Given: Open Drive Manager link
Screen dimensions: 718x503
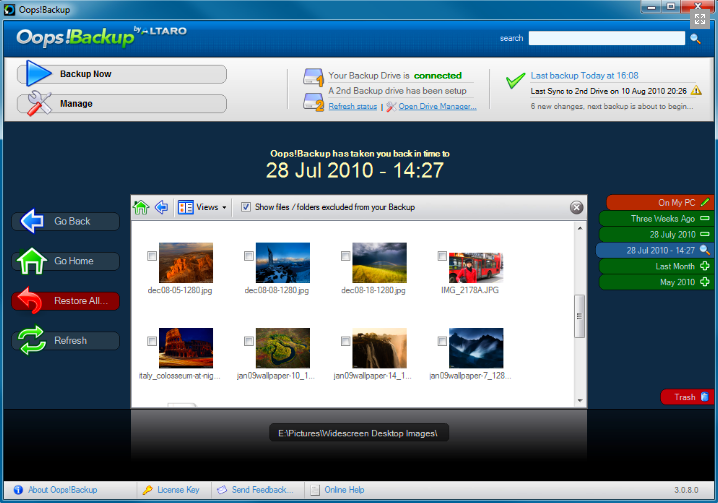Looking at the screenshot, I should [x=437, y=106].
